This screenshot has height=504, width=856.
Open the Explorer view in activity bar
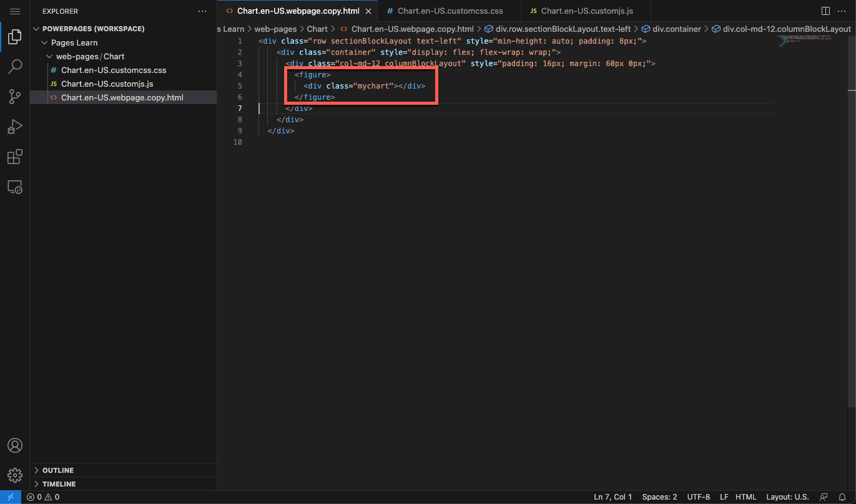(x=15, y=37)
